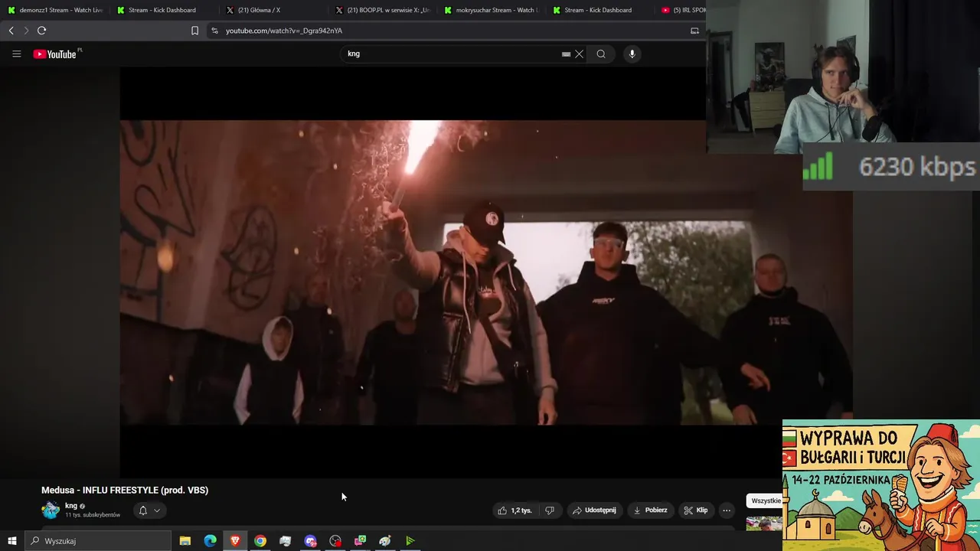Open OBS Studio from the taskbar
This screenshot has width=980, height=551.
coord(335,541)
